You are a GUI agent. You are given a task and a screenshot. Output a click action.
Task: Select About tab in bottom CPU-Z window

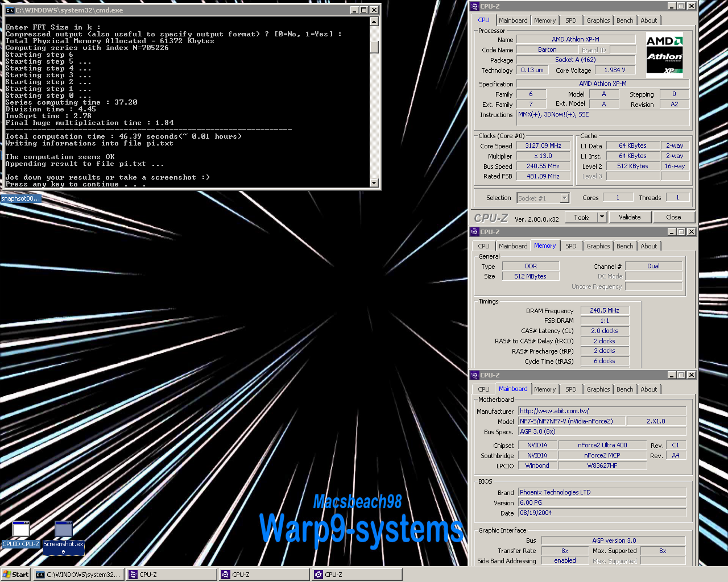tap(649, 389)
